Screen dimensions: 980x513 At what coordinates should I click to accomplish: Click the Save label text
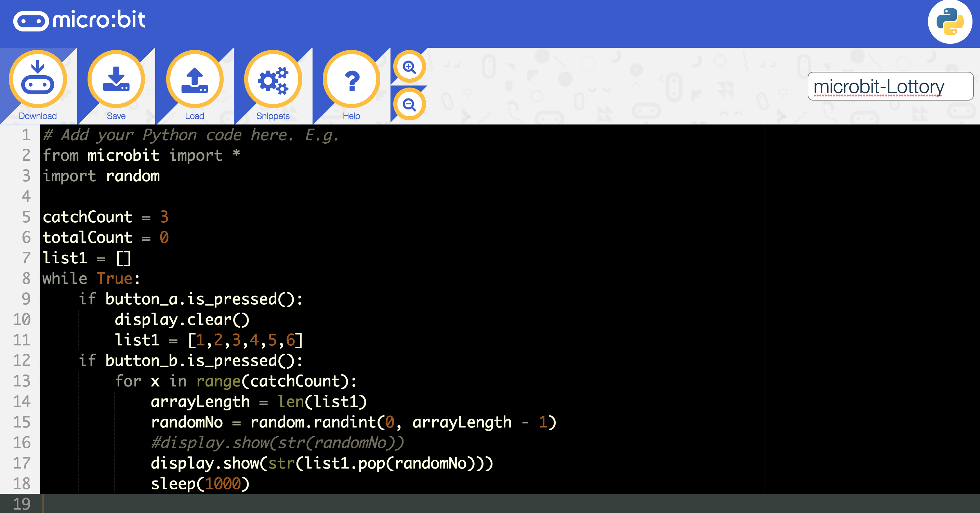point(116,116)
